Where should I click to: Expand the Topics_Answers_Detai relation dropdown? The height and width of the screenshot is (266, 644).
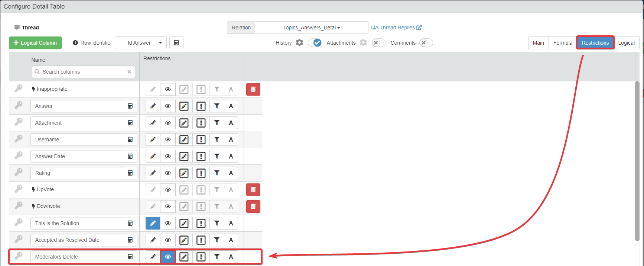click(x=311, y=28)
